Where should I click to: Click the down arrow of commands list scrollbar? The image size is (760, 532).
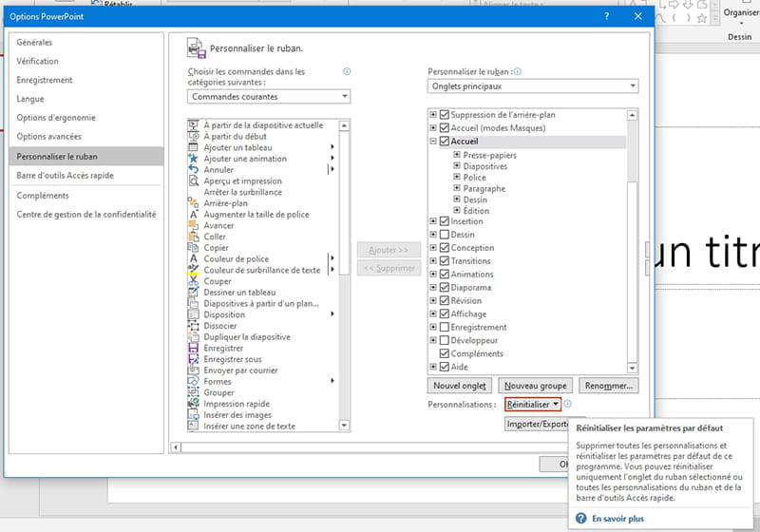pos(344,426)
